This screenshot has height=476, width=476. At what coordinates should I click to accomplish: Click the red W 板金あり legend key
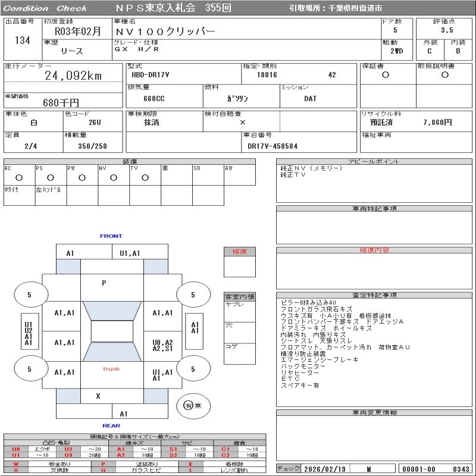16,464
